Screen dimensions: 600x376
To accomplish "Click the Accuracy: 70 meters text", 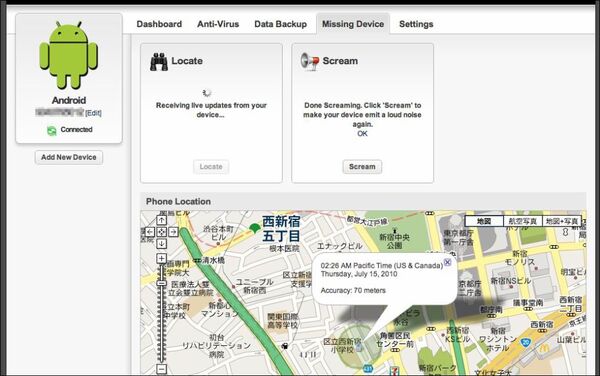I will coord(353,291).
